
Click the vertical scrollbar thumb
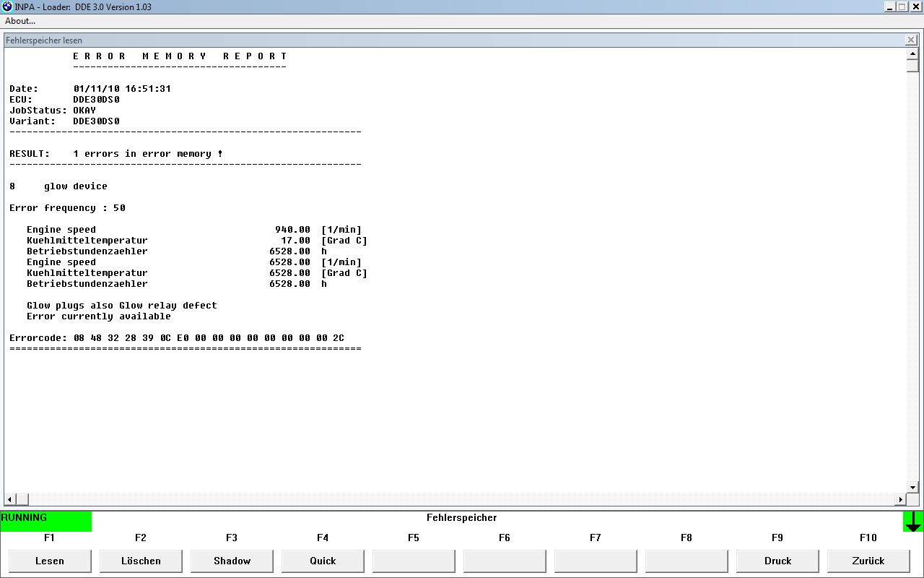pyautogui.click(x=912, y=66)
